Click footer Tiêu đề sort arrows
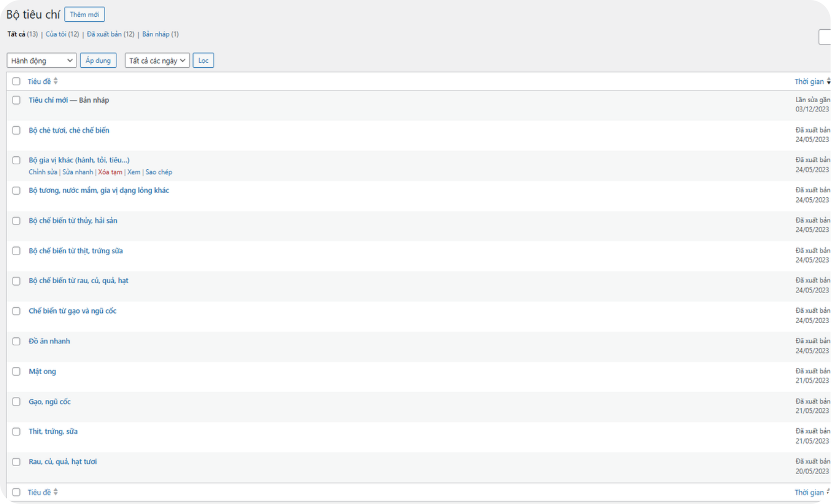The image size is (831, 504). pyautogui.click(x=56, y=492)
